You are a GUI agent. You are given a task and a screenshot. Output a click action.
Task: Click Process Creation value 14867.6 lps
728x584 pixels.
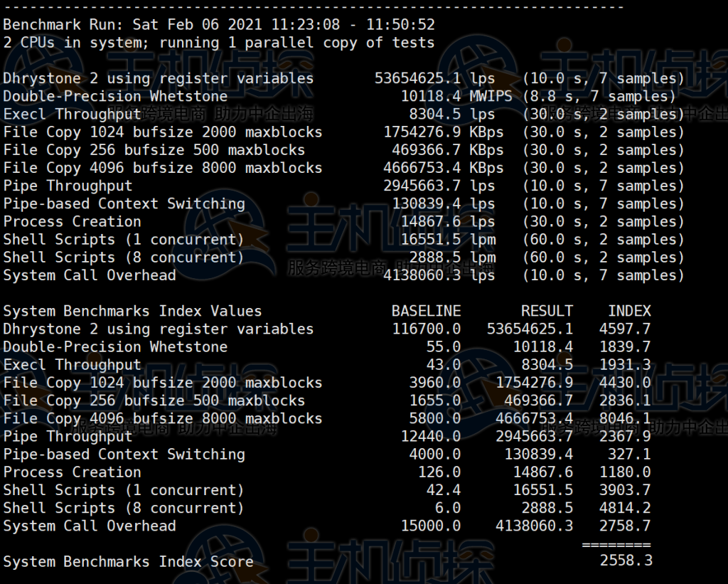(x=448, y=222)
